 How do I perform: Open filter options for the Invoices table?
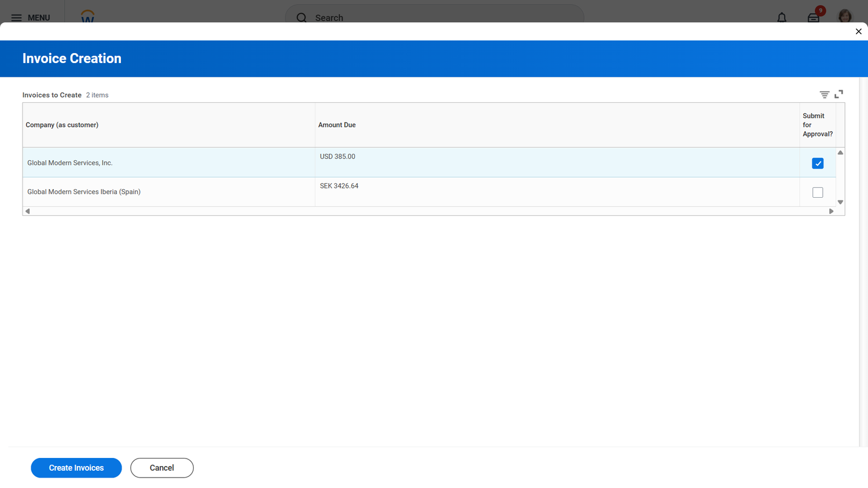point(825,94)
